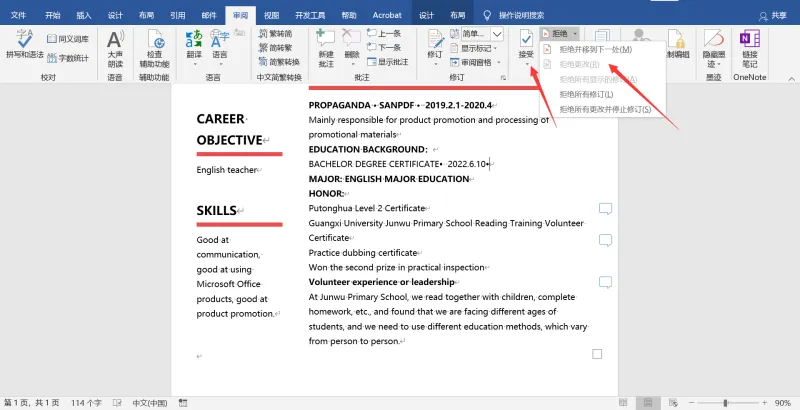800x410 pixels.
Task: Click comment balloon beside Certificate line
Action: coord(605,240)
